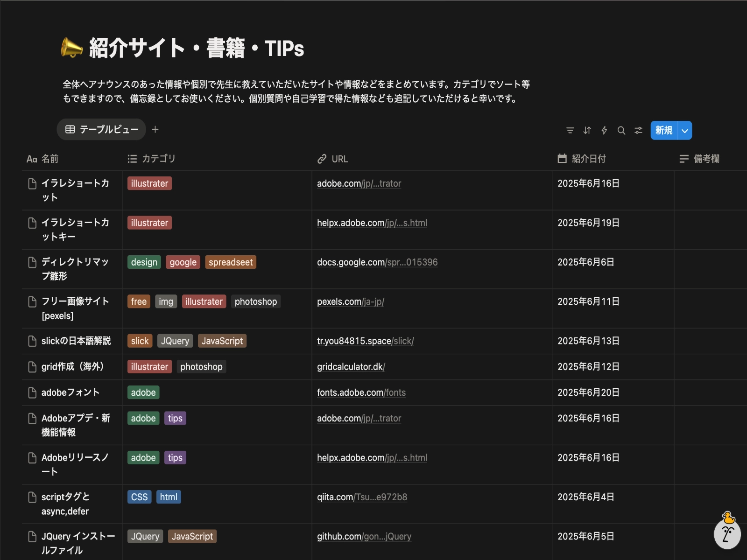
Task: Click the red illustrater tag in first row
Action: click(149, 183)
